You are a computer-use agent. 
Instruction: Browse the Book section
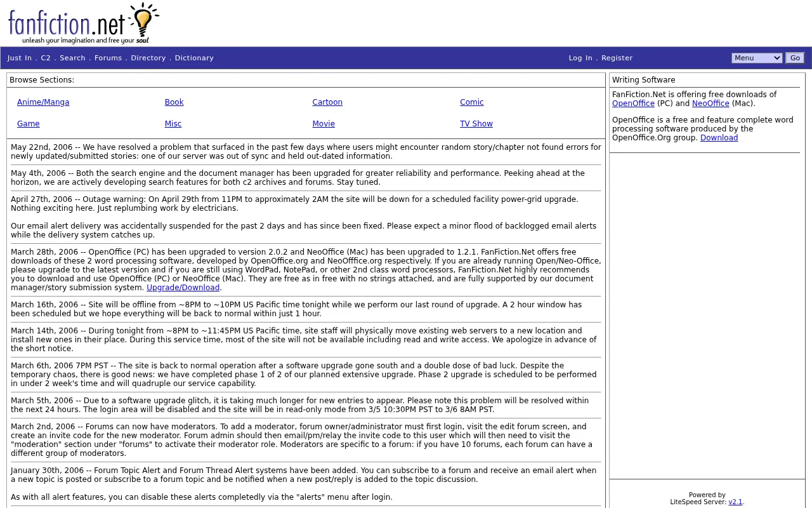coord(174,102)
